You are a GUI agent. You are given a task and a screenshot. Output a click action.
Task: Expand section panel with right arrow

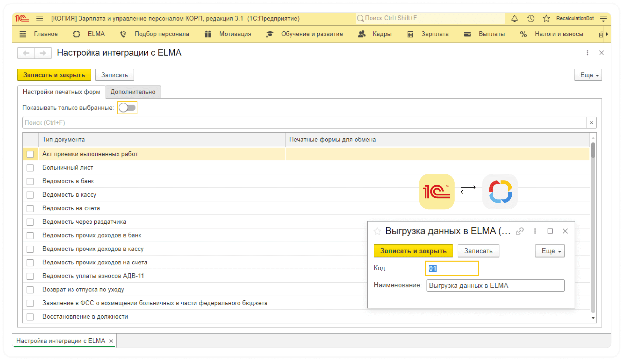[607, 34]
